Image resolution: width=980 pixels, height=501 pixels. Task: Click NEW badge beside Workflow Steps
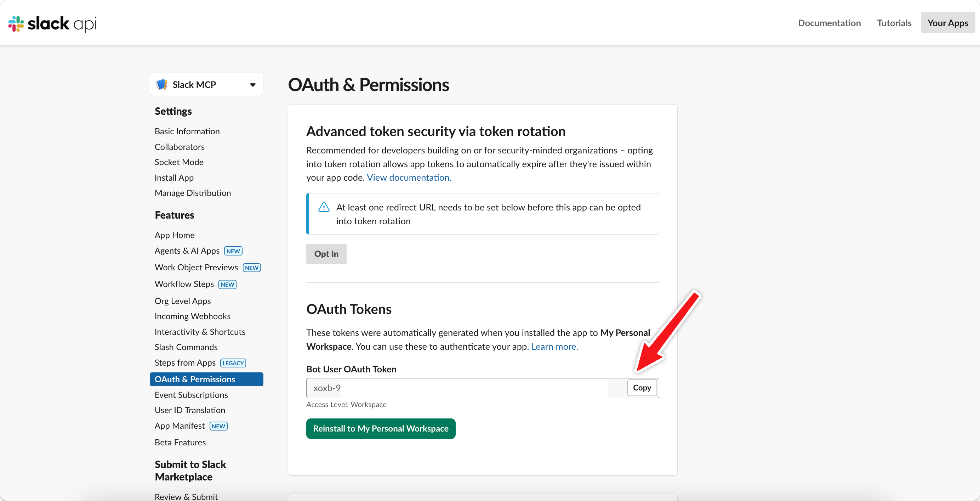click(228, 285)
